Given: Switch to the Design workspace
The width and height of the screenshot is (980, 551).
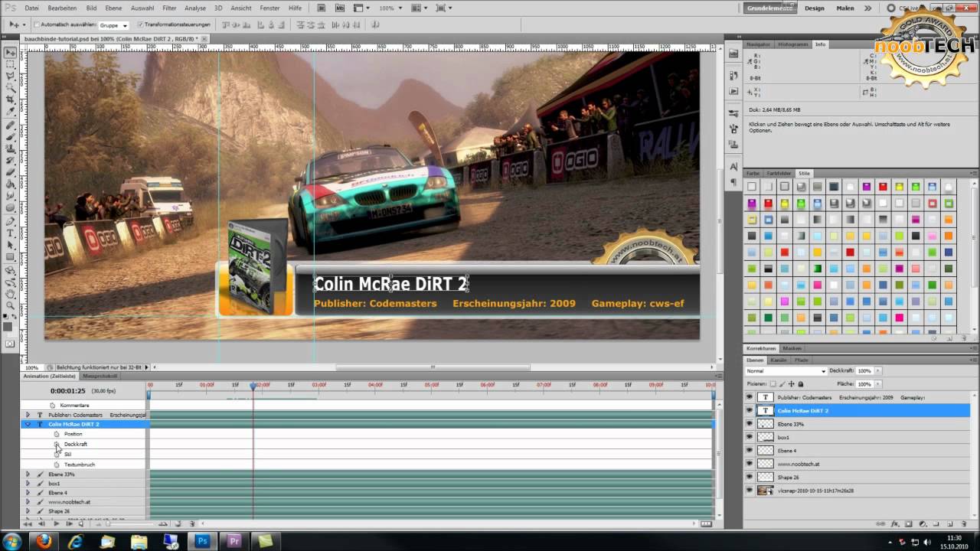Looking at the screenshot, I should (815, 8).
